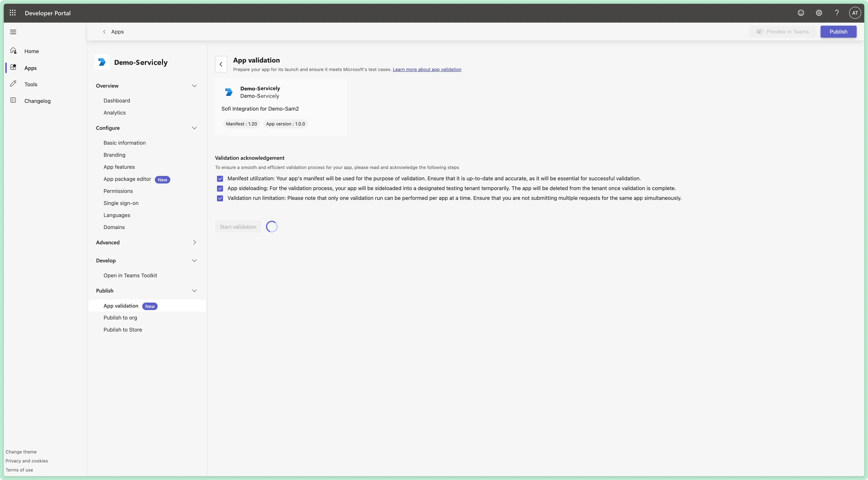
Task: Open Privacy and cookies link
Action: [x=27, y=461]
